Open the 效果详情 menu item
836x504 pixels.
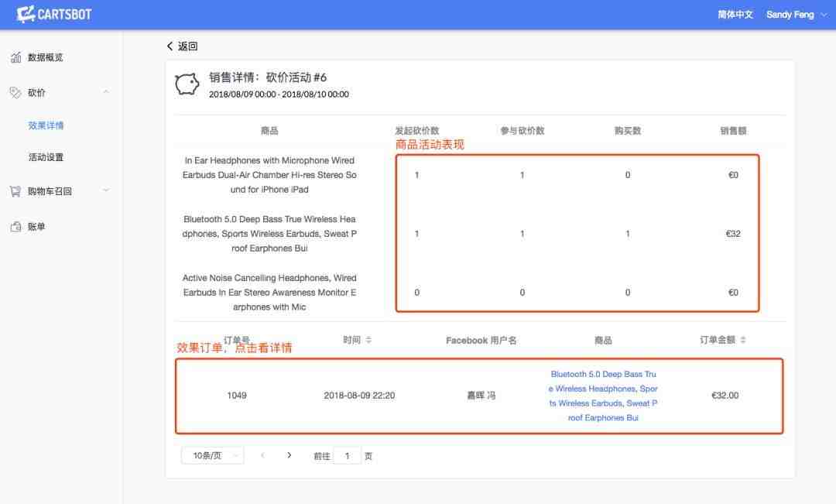(46, 125)
